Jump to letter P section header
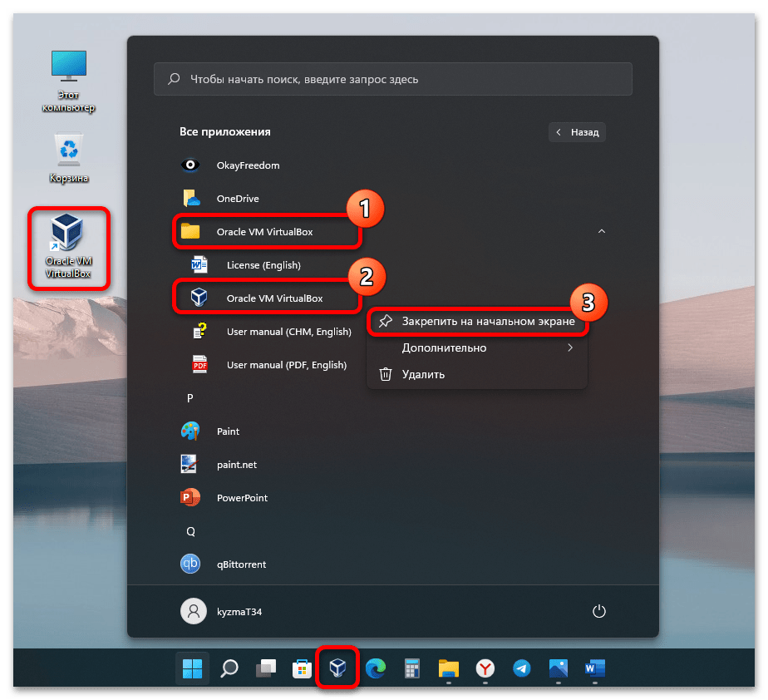The image size is (768, 700). (x=190, y=398)
